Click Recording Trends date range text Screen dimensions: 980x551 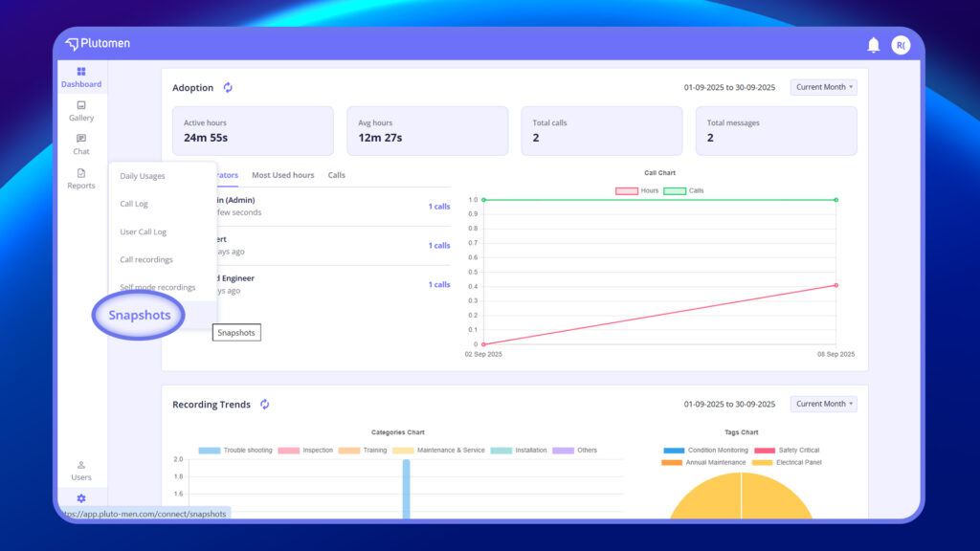729,405
